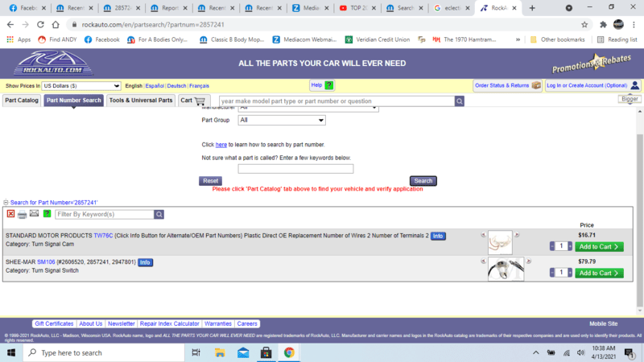This screenshot has width=644, height=362.
Task: Open the SM106 turn signal switch thumbnail
Action: 506,269
